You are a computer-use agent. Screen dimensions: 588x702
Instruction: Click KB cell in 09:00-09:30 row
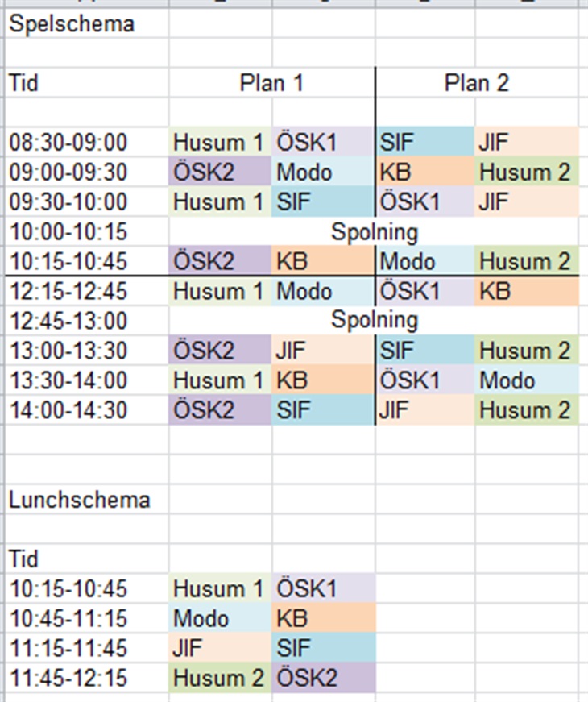point(425,172)
